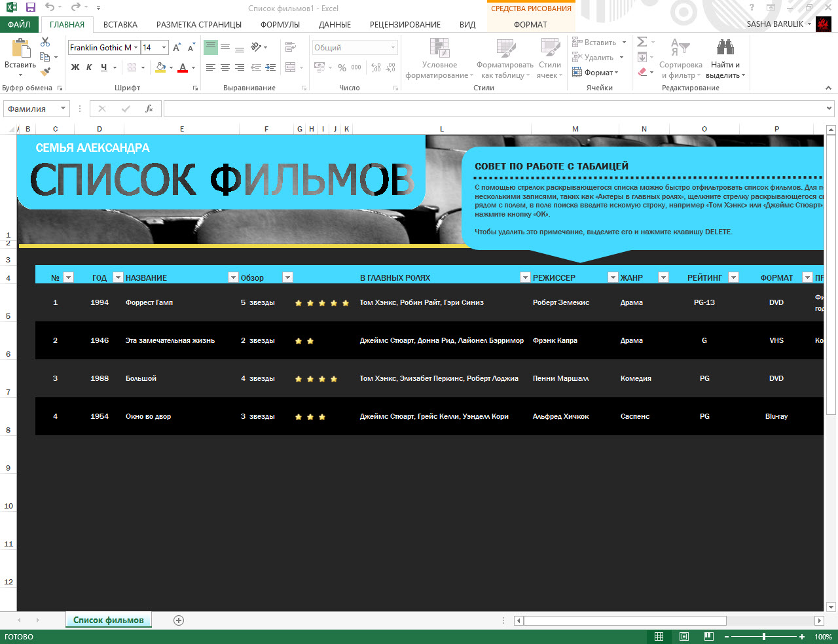838x644 pixels.
Task: Click the text orientation icon
Action: [x=256, y=48]
